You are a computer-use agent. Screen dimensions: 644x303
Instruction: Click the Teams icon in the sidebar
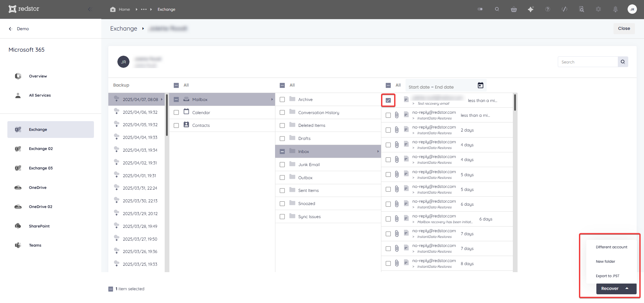pos(18,245)
